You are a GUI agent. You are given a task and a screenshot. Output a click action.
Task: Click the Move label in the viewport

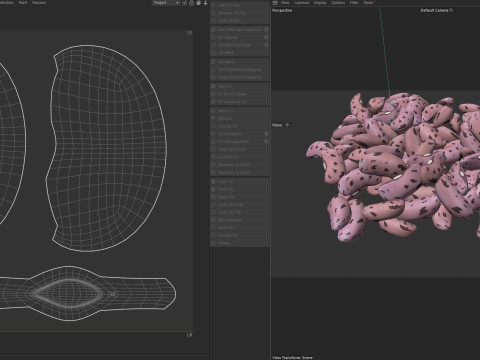pyautogui.click(x=277, y=125)
